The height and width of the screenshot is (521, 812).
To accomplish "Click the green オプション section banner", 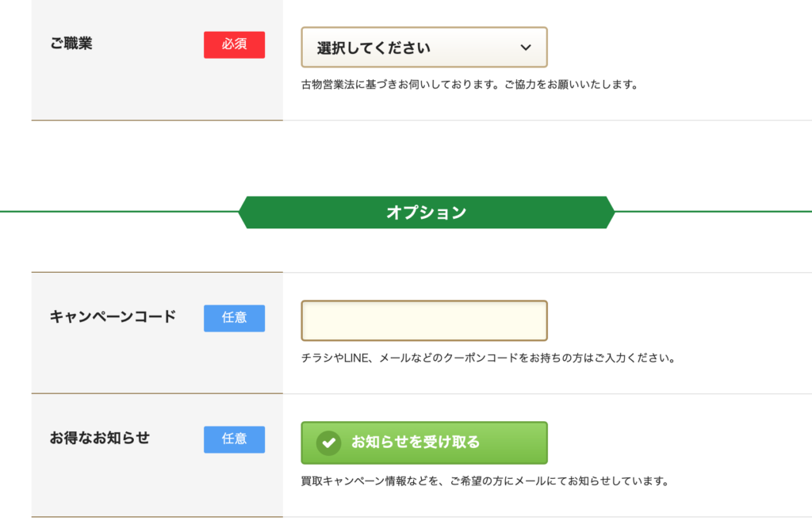I will click(x=426, y=213).
